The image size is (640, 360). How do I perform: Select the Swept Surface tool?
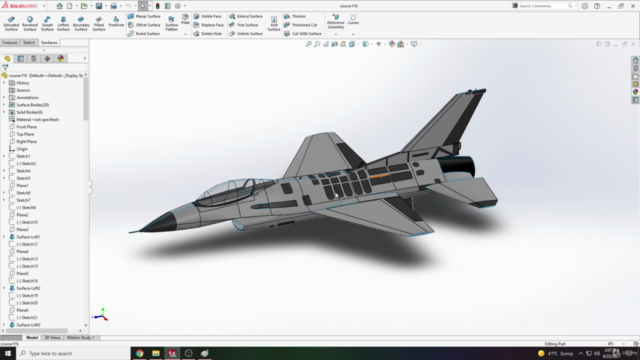47,24
